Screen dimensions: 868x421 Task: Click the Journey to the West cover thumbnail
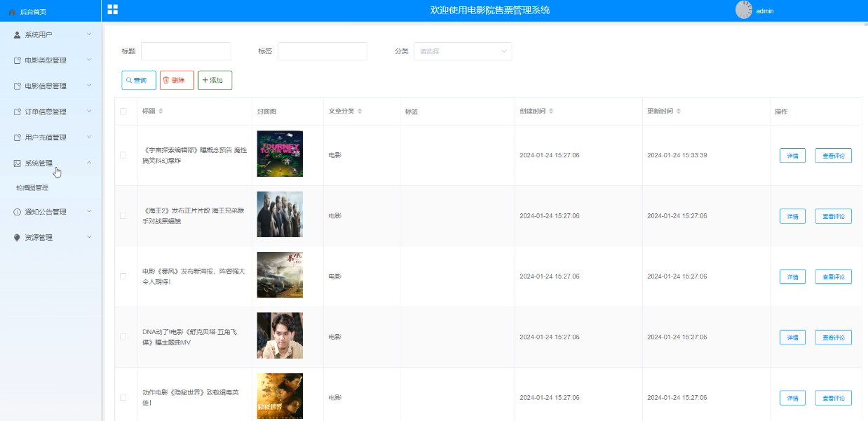[280, 154]
